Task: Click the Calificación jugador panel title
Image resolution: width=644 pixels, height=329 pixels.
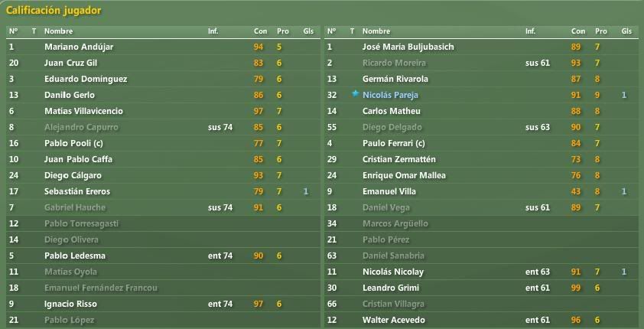Action: click(x=53, y=10)
